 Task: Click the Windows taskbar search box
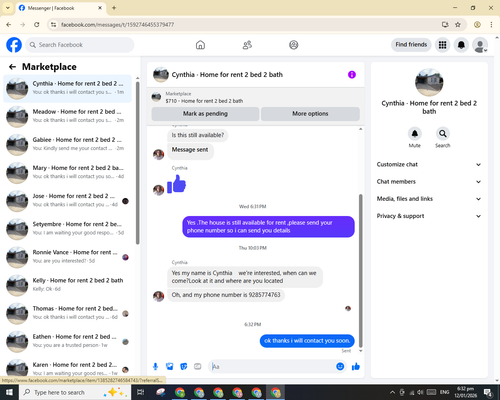pos(75,392)
